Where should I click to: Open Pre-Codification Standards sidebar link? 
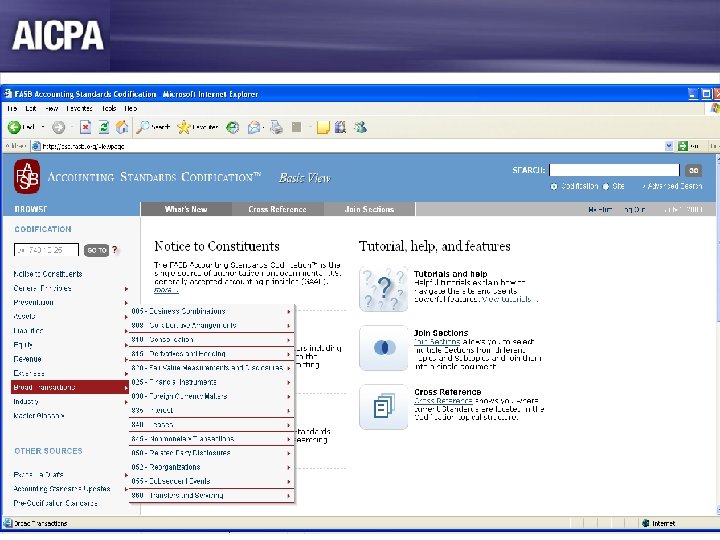pos(56,503)
